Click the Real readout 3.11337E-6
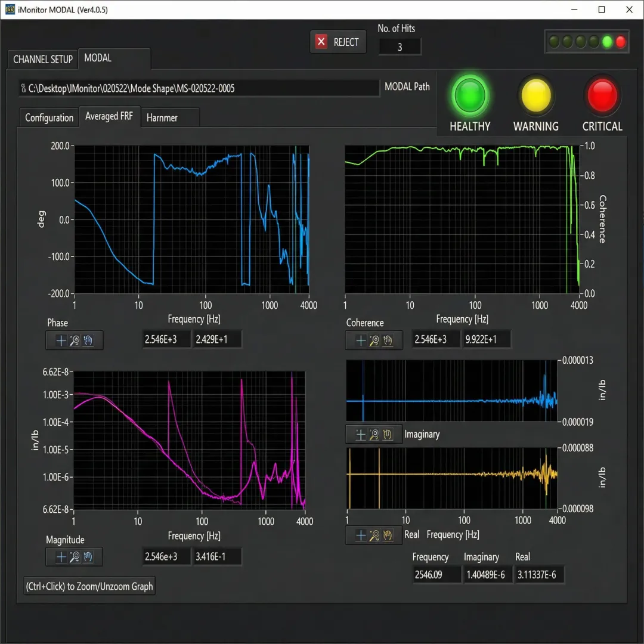 tap(539, 575)
